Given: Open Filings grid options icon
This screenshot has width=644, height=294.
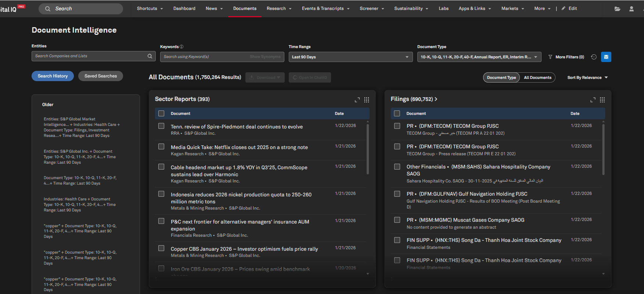Looking at the screenshot, I should [x=602, y=100].
